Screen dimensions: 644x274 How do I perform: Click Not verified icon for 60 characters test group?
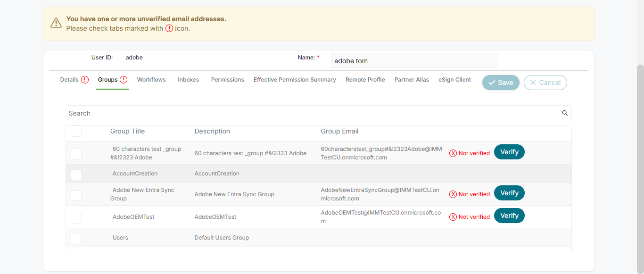(x=453, y=153)
